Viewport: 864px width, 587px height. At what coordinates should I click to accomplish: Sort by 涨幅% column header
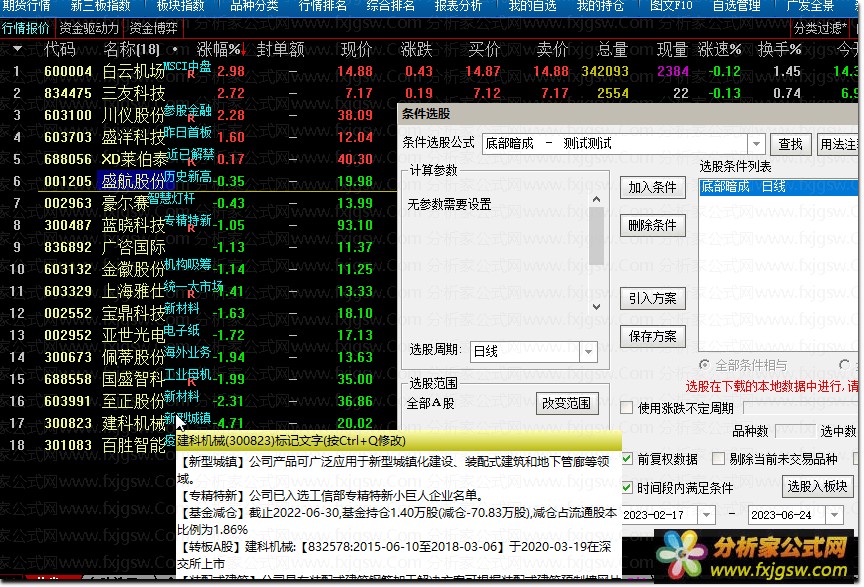(221, 50)
